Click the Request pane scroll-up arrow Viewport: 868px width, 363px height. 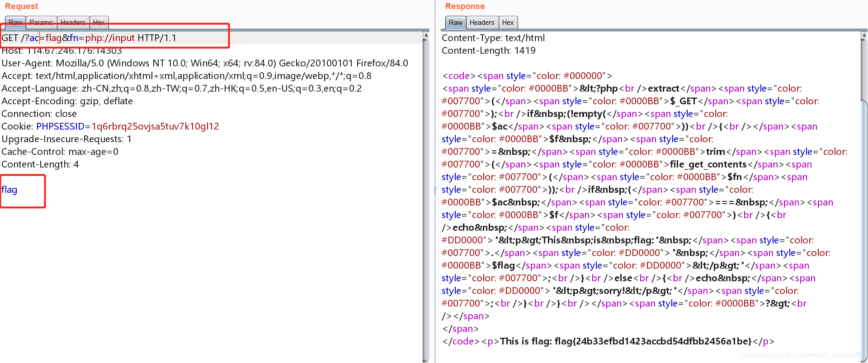[x=426, y=35]
